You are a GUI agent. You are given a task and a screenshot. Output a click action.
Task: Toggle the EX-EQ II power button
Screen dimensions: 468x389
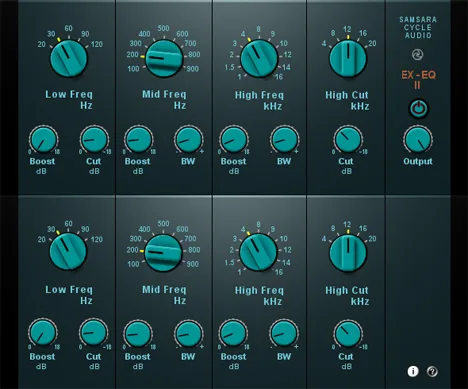(x=418, y=108)
